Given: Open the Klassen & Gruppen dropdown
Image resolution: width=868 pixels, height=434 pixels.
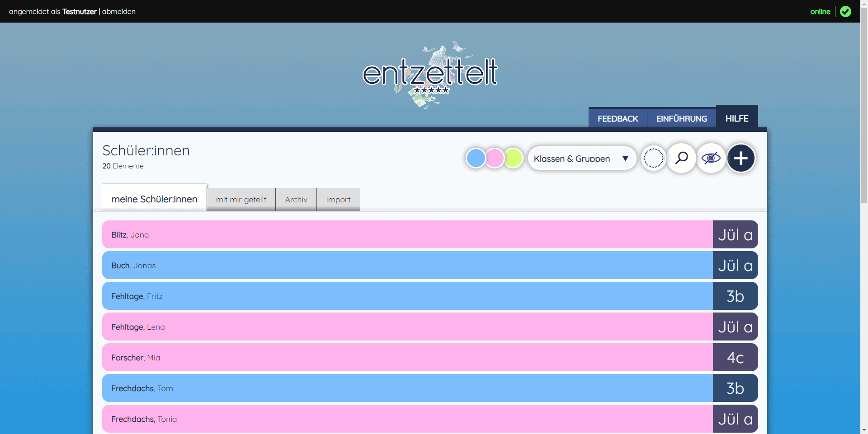Looking at the screenshot, I should tap(582, 159).
